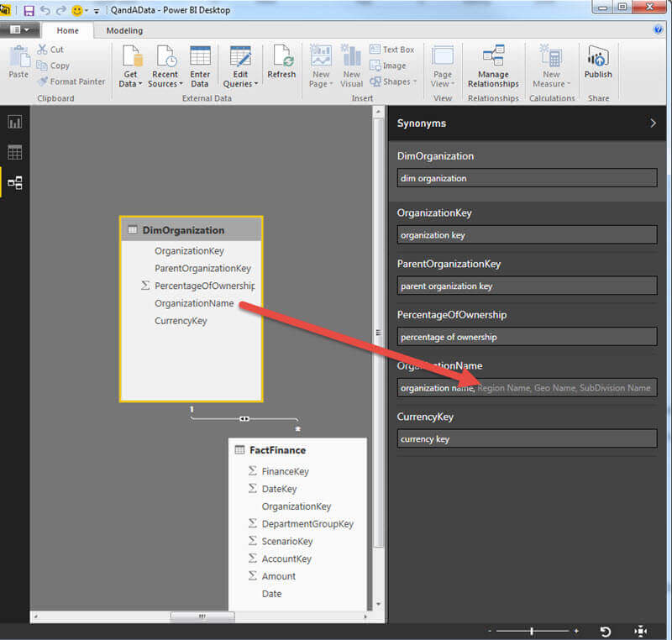Viewport: 672px width, 640px height.
Task: Select PercentageOfOwnership field in DimOrganization
Action: click(x=204, y=286)
